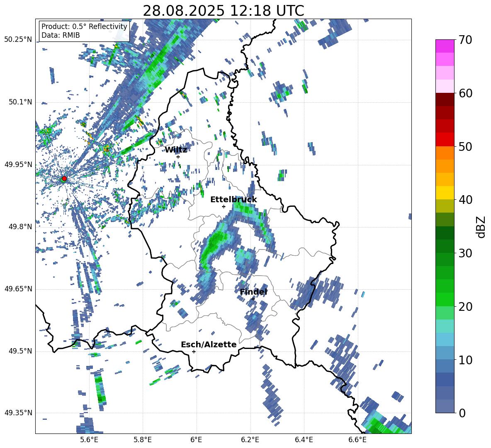Click the dBZ colorbar axis label
Viewport: 491px width, 448px height.
click(481, 227)
